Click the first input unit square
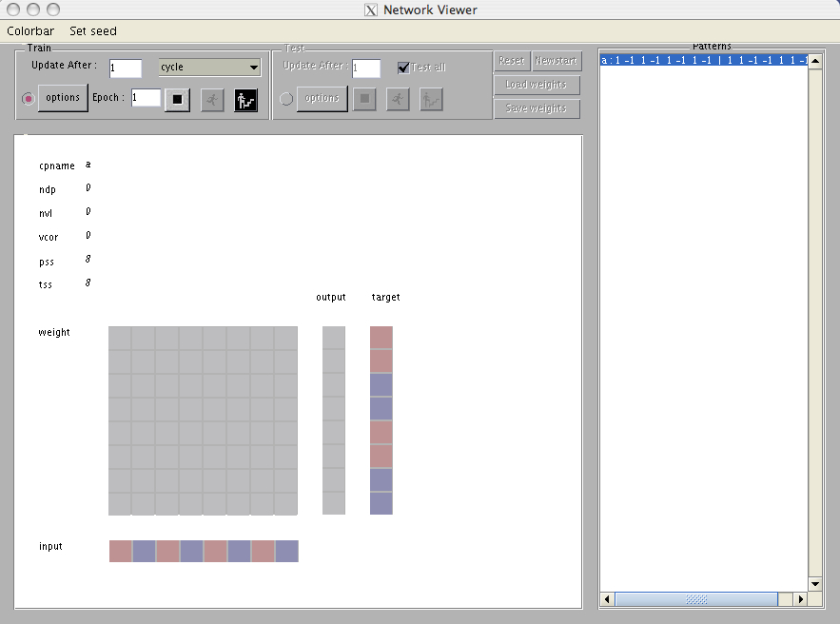840x624 pixels. coord(120,551)
